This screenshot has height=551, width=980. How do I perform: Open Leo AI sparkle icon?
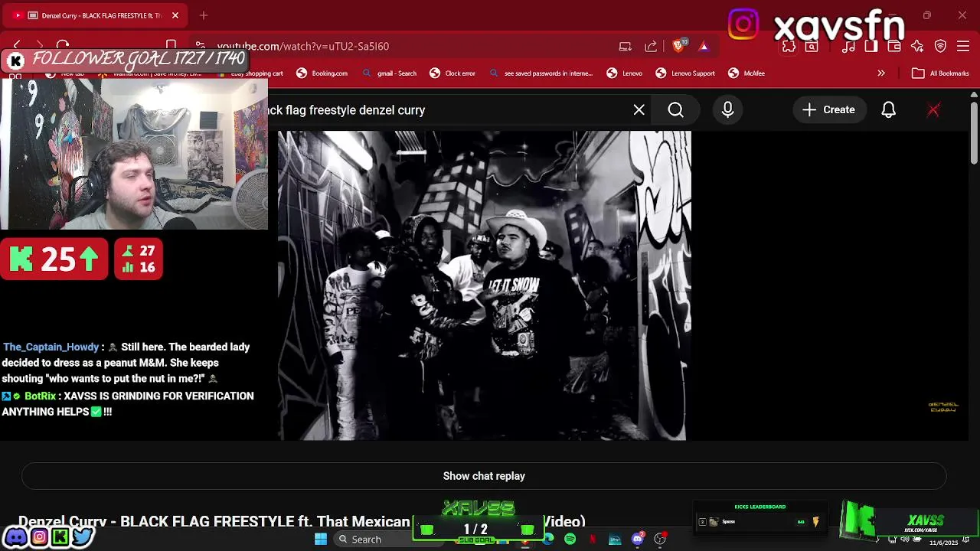coord(917,46)
